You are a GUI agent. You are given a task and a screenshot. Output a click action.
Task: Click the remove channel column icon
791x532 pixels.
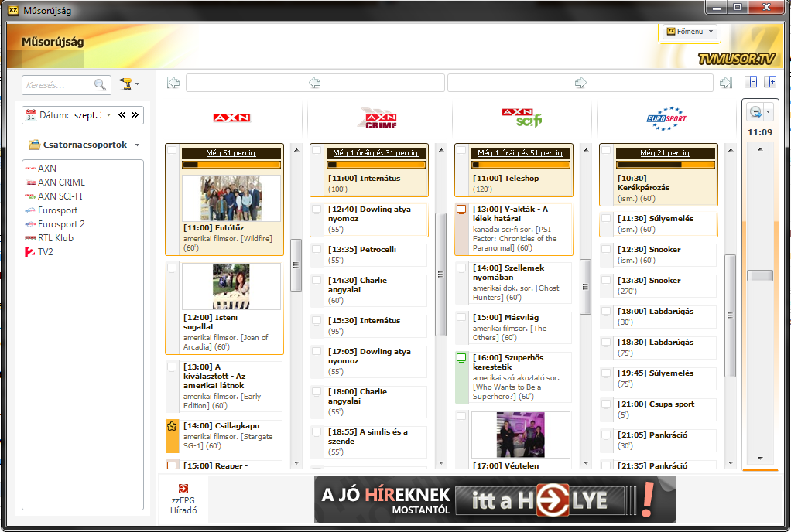(751, 83)
